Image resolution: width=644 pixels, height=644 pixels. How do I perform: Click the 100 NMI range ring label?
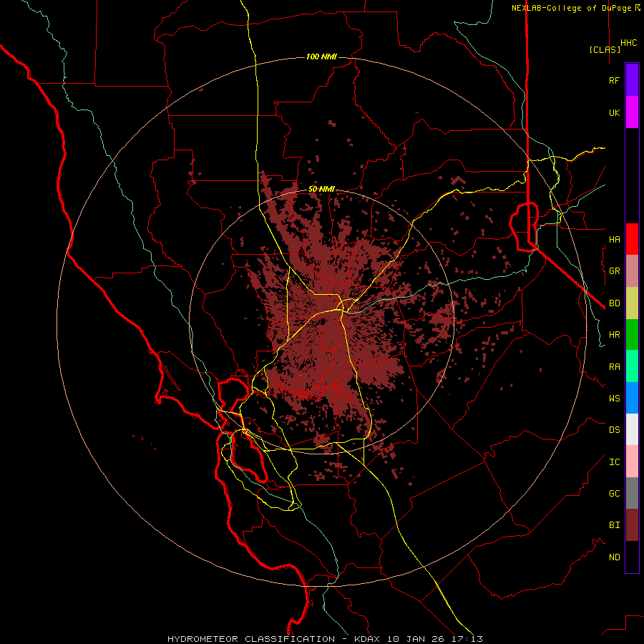(321, 57)
